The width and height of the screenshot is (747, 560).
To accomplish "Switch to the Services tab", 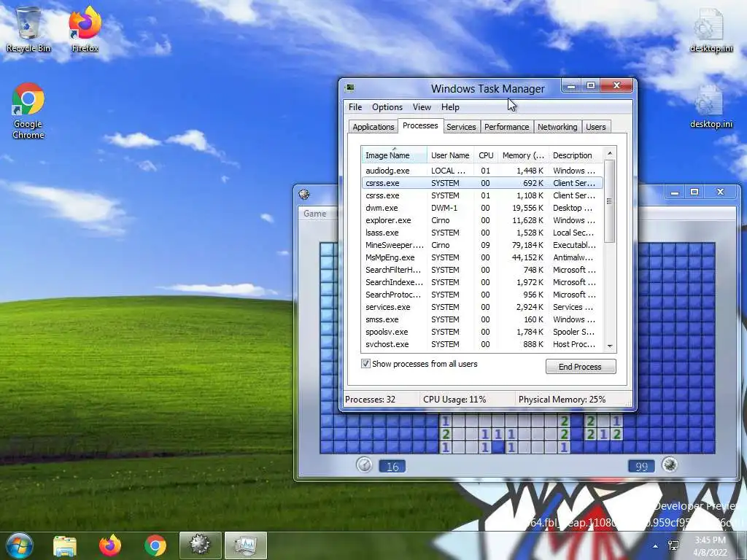I will [461, 127].
